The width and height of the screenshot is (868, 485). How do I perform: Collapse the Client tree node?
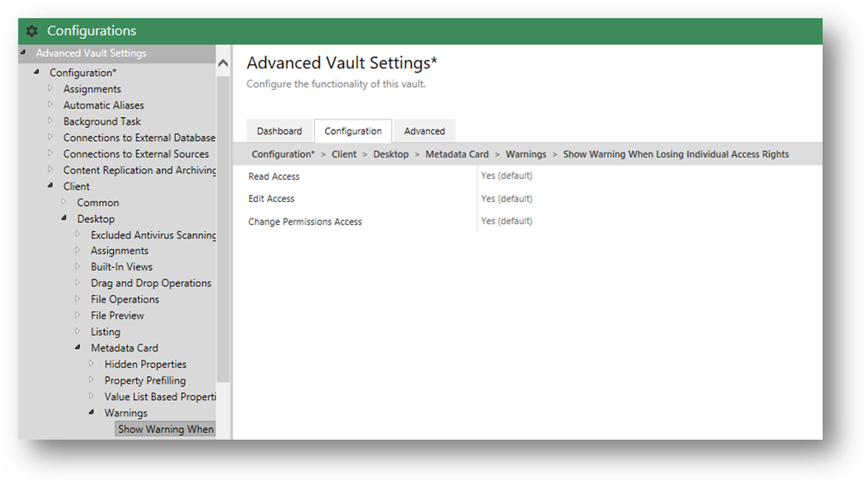[x=50, y=186]
